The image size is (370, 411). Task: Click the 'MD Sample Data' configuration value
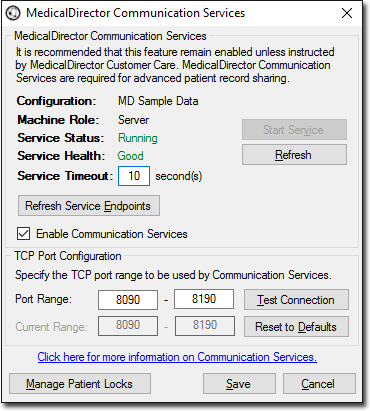[158, 101]
